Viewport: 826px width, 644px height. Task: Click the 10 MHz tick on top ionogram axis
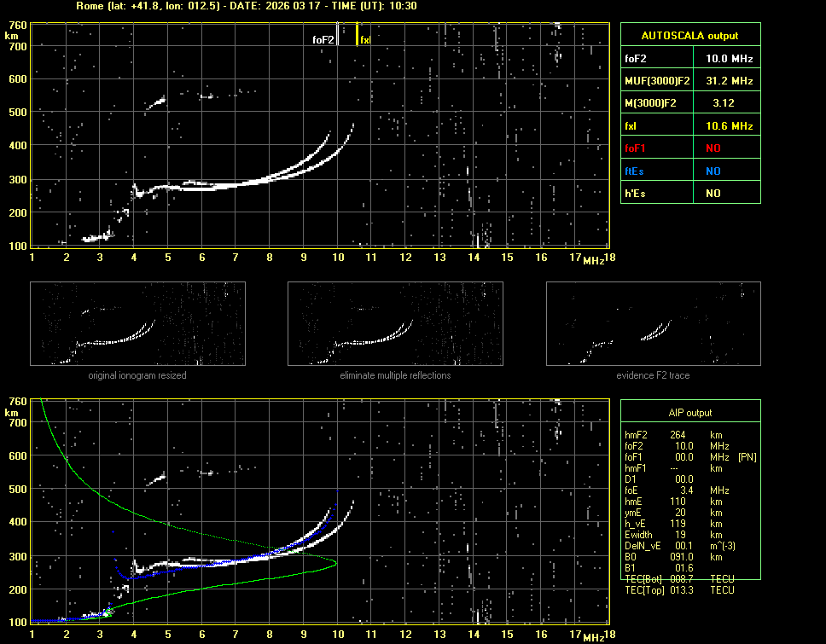point(338,257)
